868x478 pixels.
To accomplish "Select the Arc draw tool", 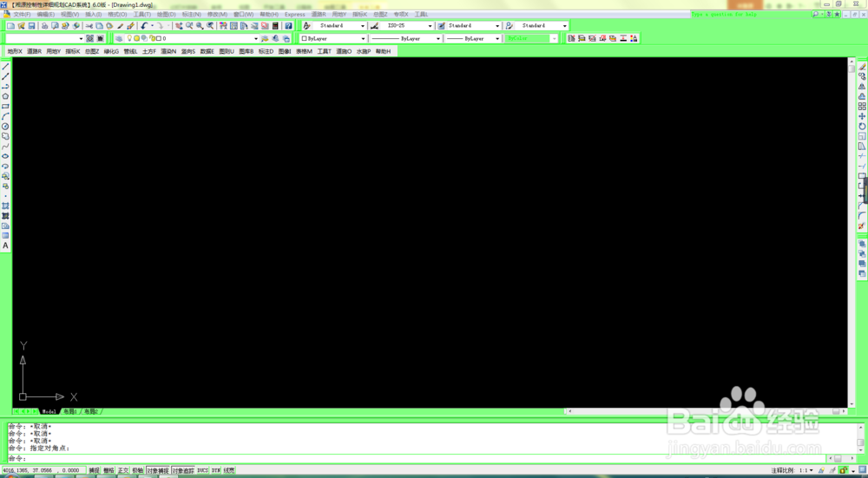I will (5, 116).
